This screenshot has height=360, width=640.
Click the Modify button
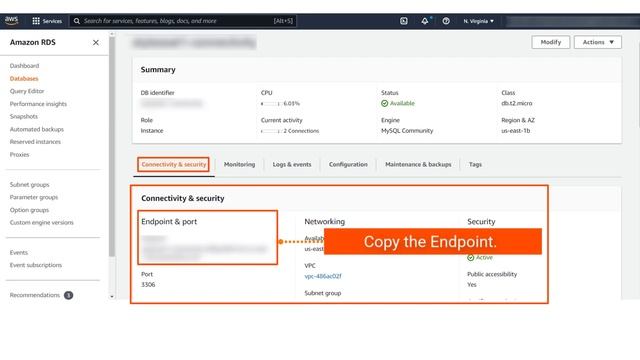pos(551,42)
